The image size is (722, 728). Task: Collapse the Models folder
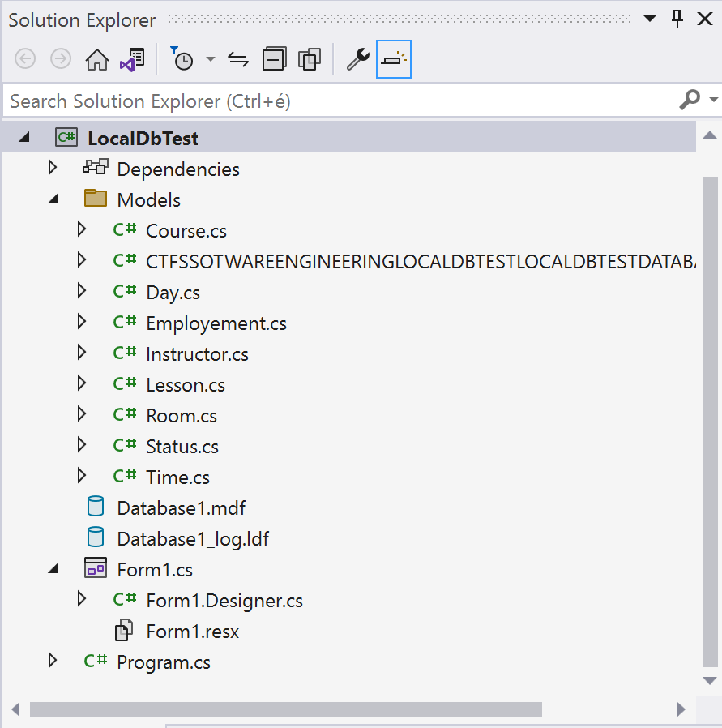[x=53, y=199]
